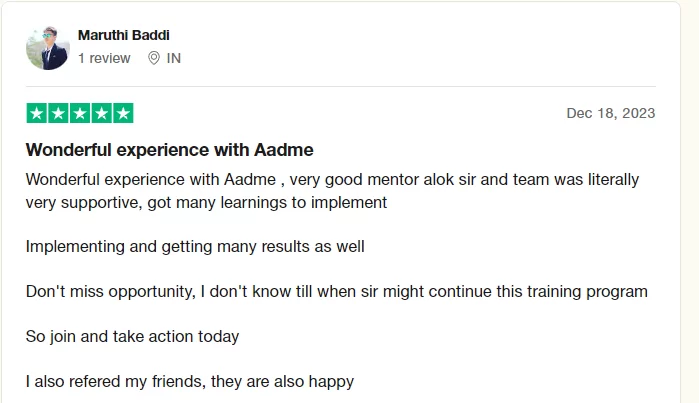Image resolution: width=699 pixels, height=403 pixels.
Task: Click the third green rating star
Action: (x=80, y=113)
